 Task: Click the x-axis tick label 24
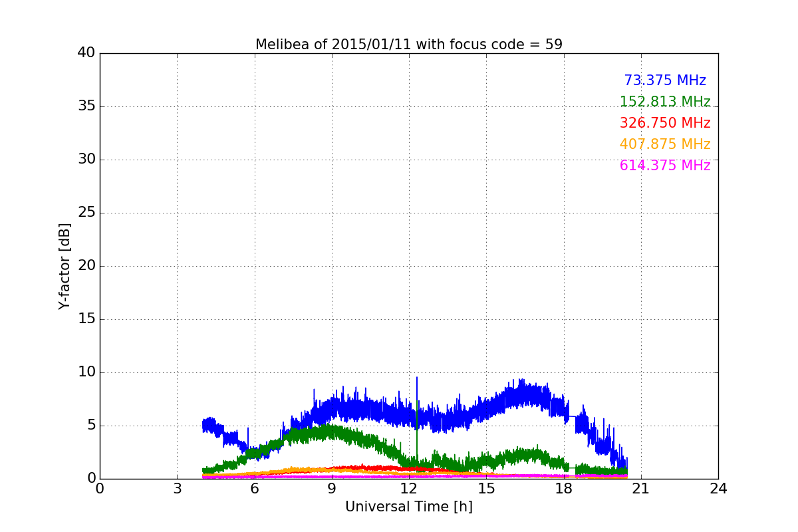pos(718,489)
